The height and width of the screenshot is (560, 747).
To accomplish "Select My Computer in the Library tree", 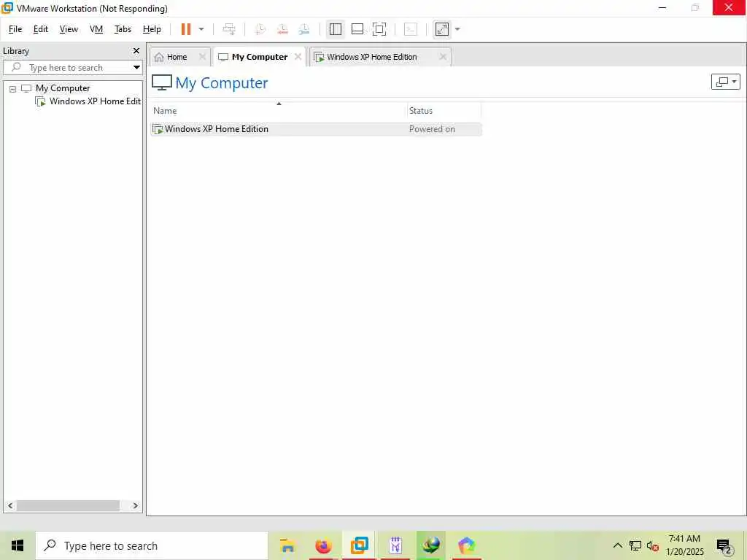I will pos(63,88).
